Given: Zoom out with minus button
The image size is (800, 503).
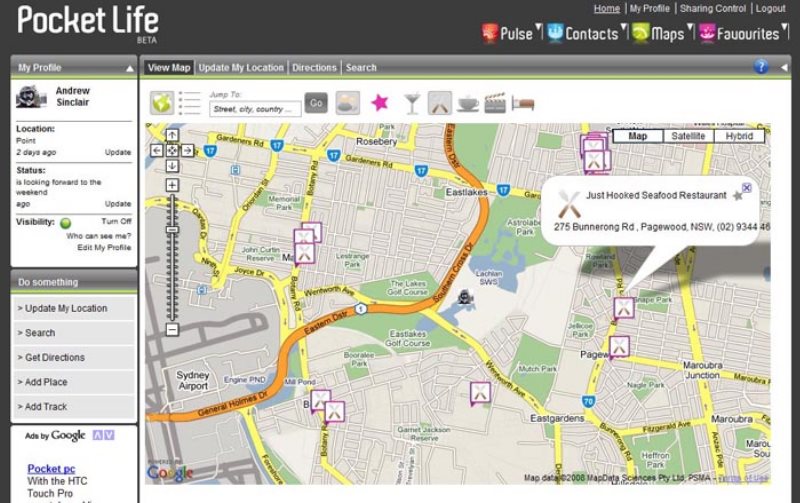Looking at the screenshot, I should coord(172,330).
